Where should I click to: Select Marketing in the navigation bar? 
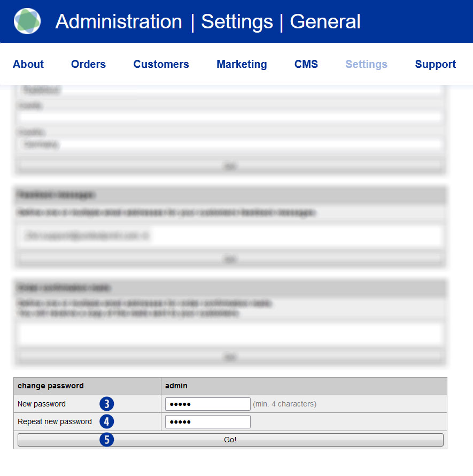click(242, 64)
